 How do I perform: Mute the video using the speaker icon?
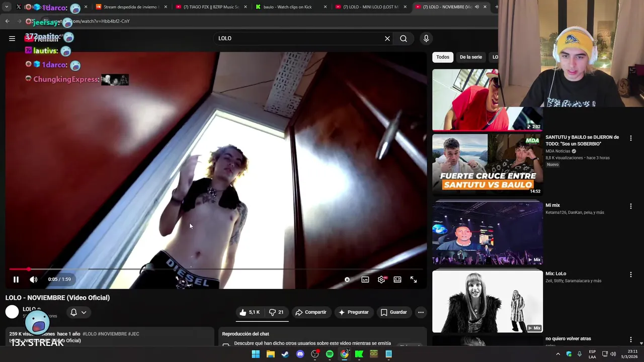(x=33, y=280)
